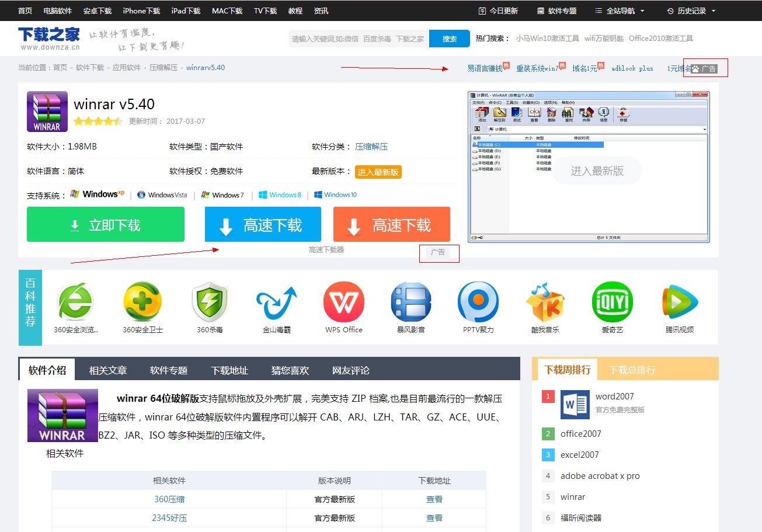Click the WinRAR window screenshot preview
This screenshot has height=532, width=762.
click(589, 166)
